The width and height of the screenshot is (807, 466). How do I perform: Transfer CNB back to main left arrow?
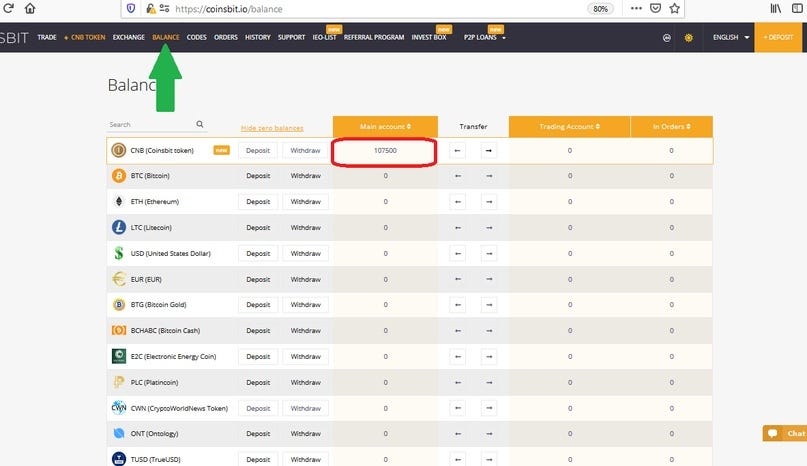coord(458,150)
